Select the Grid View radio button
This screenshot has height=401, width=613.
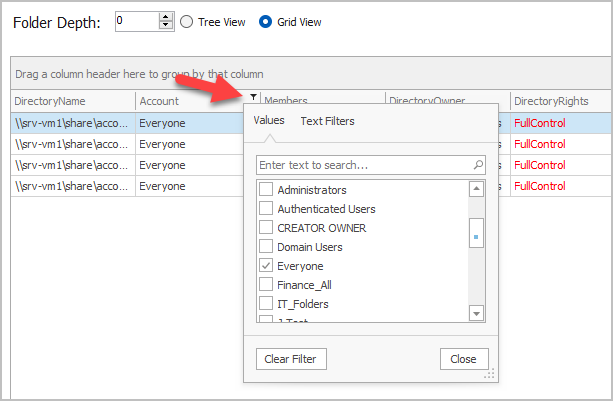click(x=265, y=22)
